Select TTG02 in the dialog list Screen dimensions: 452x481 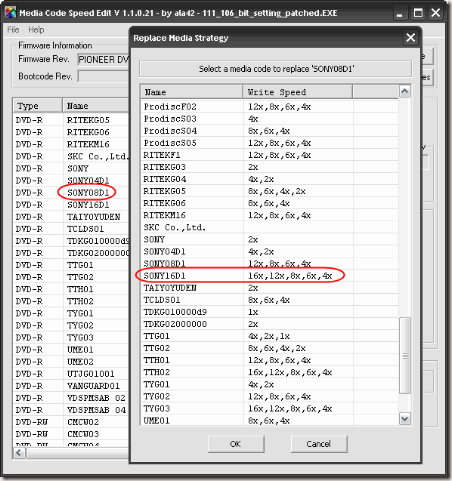(269, 348)
